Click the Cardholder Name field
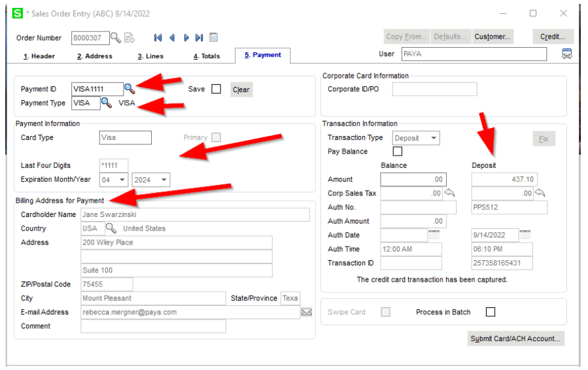The image size is (588, 370). coord(196,214)
